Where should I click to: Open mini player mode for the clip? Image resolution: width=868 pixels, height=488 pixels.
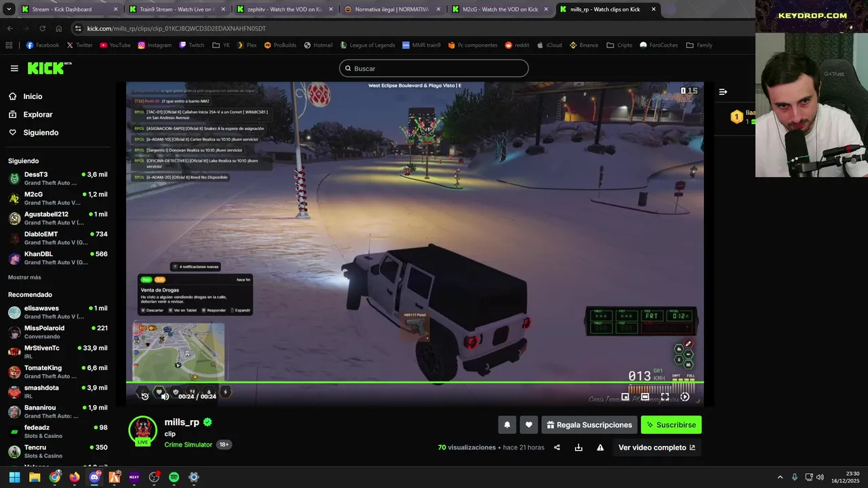coord(625,397)
